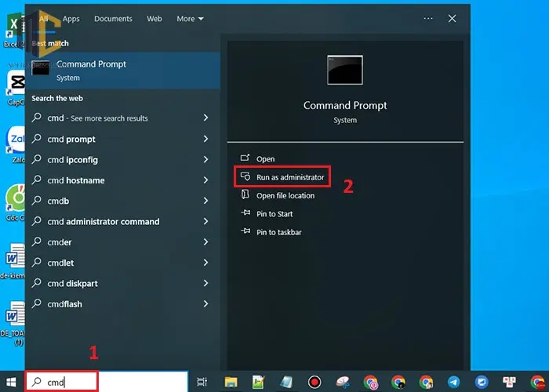Select the Cốc Cốc browser desktop shortcut
549x392 pixels.
16,202
